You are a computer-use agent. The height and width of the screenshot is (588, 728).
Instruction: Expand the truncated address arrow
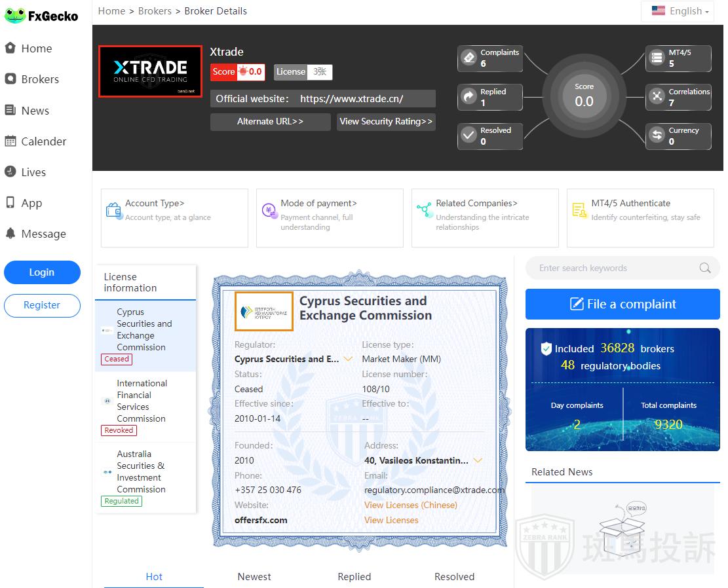point(478,460)
